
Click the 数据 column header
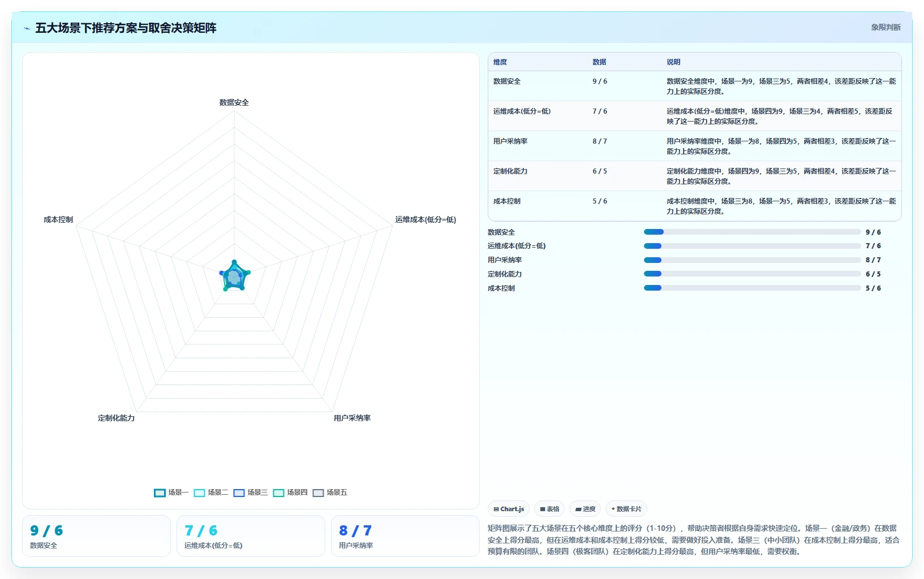[599, 62]
